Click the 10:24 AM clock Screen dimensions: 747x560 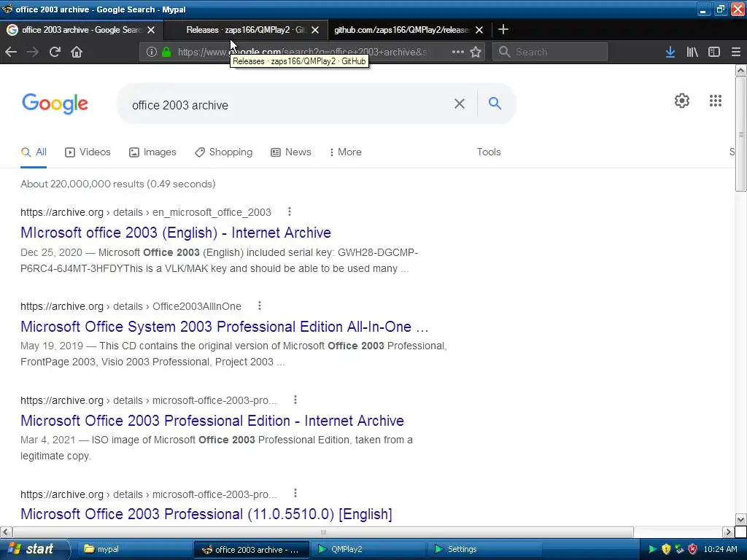(x=720, y=549)
